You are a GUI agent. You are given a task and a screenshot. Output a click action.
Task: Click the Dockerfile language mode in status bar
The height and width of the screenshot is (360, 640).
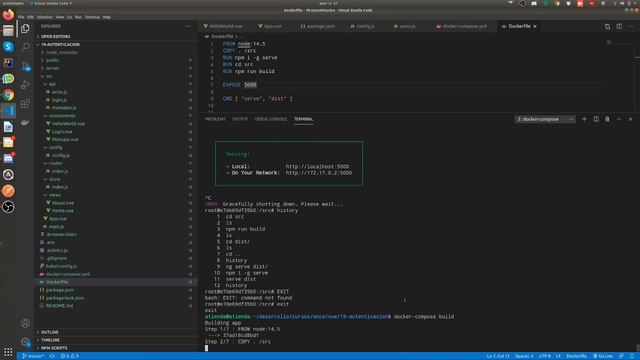click(x=576, y=356)
